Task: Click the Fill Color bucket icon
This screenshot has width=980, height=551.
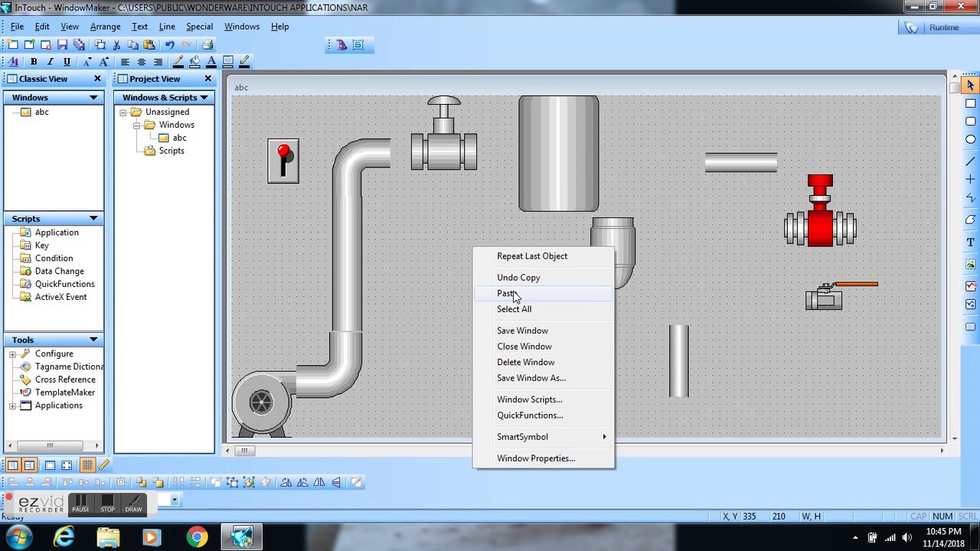Action: coord(194,62)
